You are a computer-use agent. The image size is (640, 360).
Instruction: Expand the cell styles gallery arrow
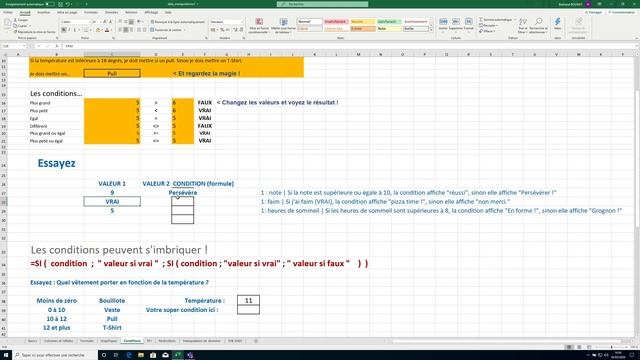[x=431, y=30]
